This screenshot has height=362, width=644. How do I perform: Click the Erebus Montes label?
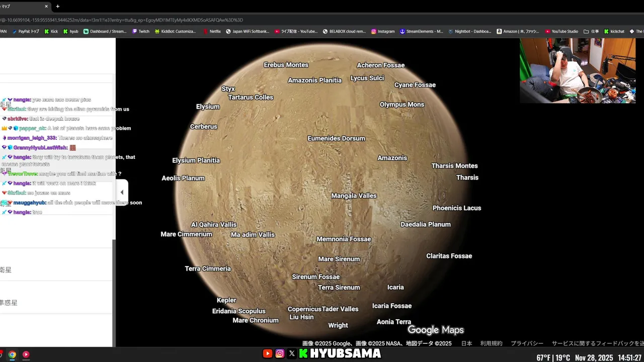click(286, 65)
